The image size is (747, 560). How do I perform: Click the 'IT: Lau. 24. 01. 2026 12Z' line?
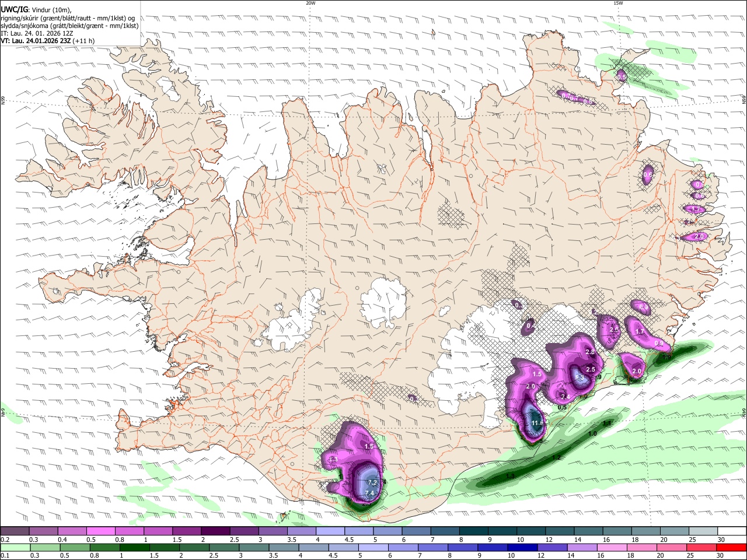click(x=36, y=33)
